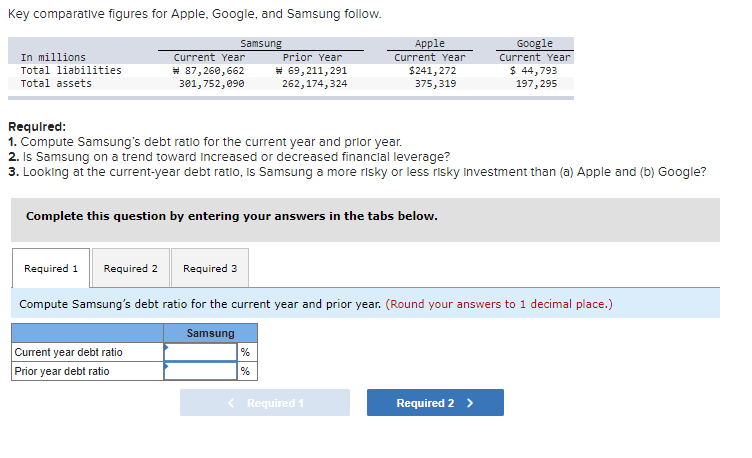Open the Required 1 tab
This screenshot has width=752, height=458.
(51, 268)
